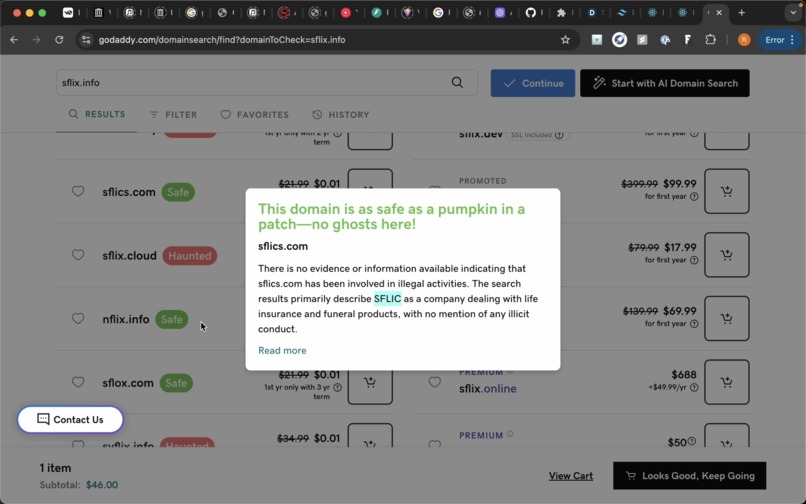
Task: Switch to the RESULTS tab
Action: pos(97,114)
